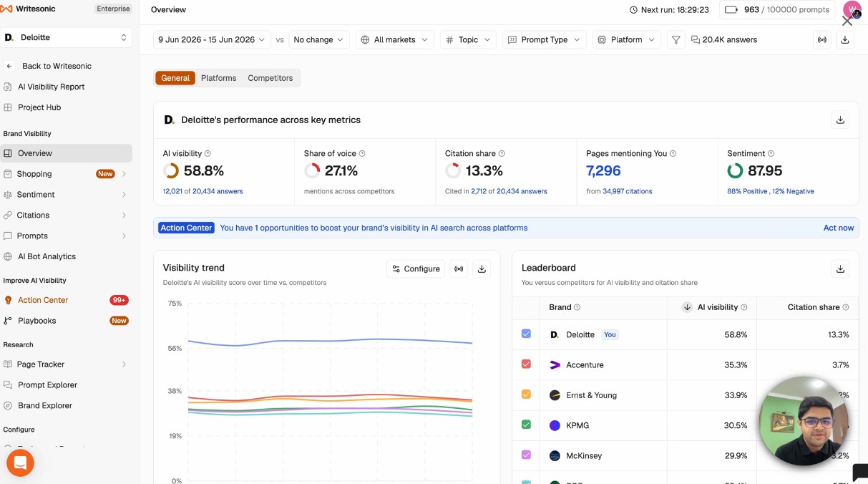Screen dimensions: 868x484
Task: Switch to the Competitors tab
Action: (270, 78)
